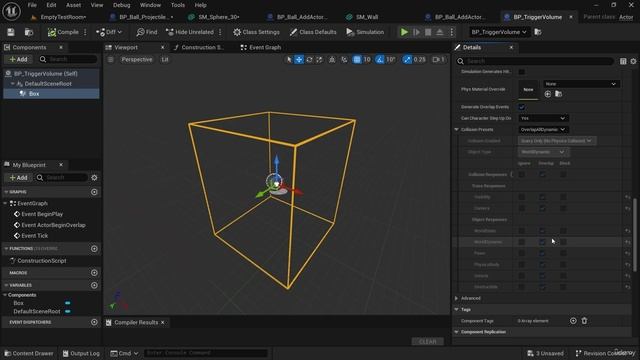Open the Debug menu
The height and width of the screenshot is (360, 640).
click(x=122, y=5)
